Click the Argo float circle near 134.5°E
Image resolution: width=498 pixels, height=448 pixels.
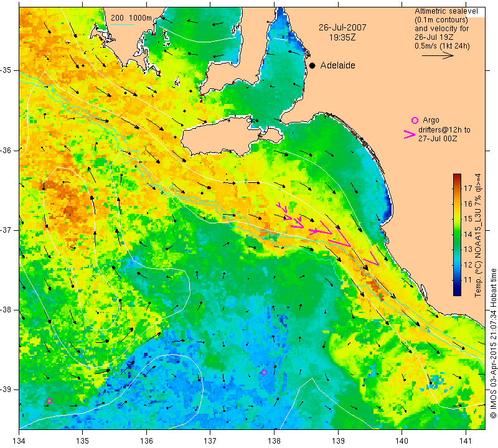[50, 401]
